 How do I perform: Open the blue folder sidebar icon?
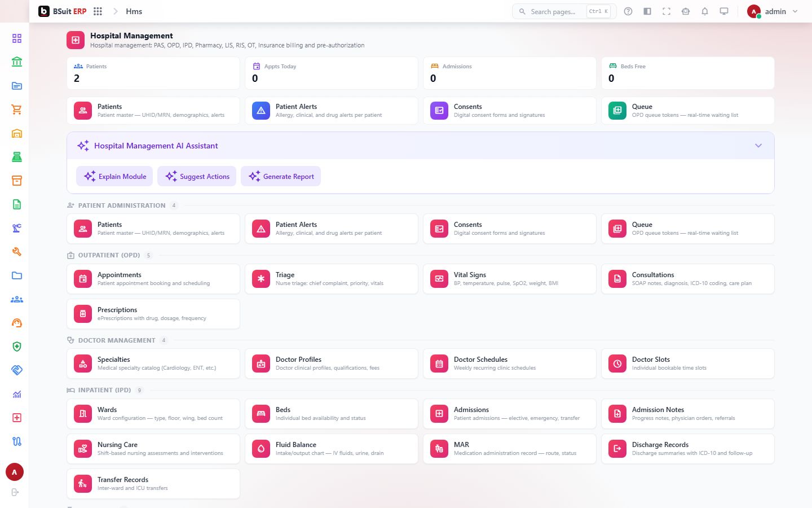point(17,275)
